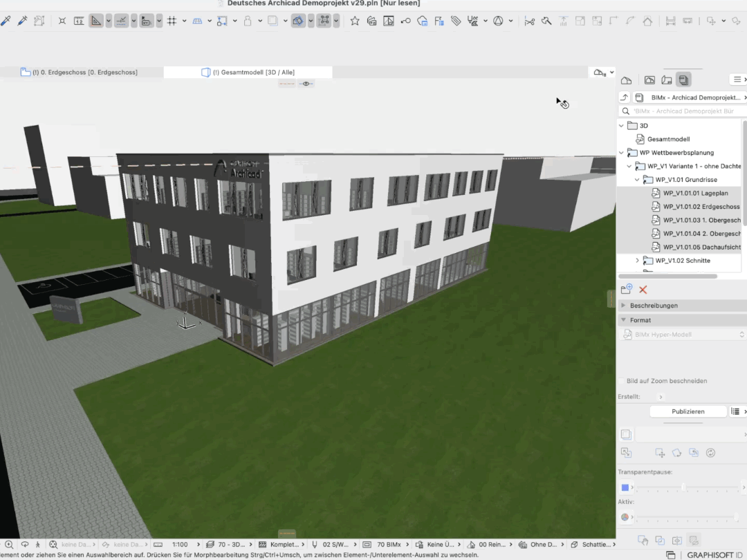Click the scissors split tool icon
The image size is (747, 560).
tap(529, 21)
